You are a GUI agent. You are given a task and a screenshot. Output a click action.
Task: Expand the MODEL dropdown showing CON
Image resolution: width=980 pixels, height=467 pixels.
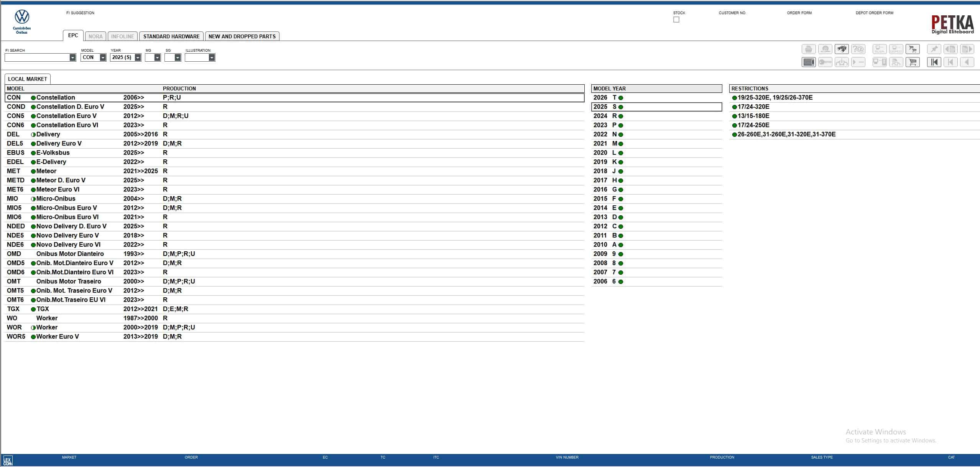point(103,57)
